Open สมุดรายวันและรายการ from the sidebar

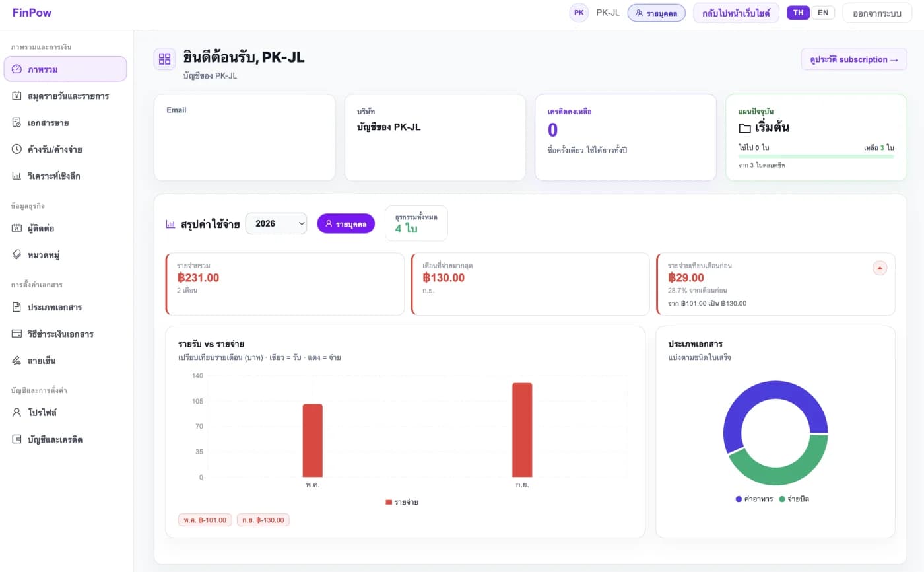(x=65, y=96)
